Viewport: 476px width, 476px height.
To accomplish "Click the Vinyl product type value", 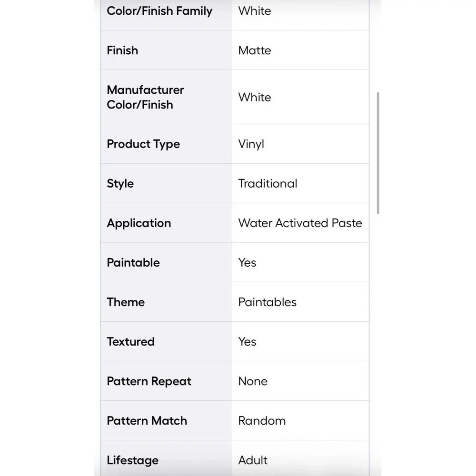I will tap(251, 144).
